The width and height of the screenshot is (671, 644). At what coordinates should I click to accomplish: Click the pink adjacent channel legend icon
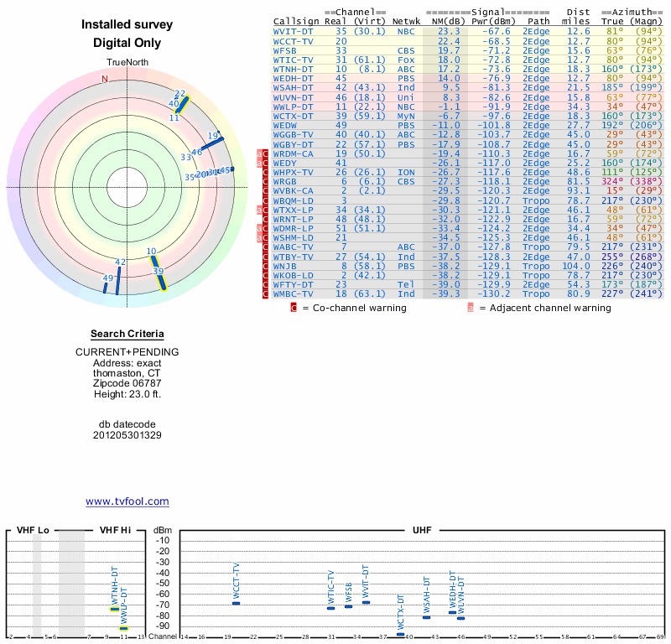[471, 308]
